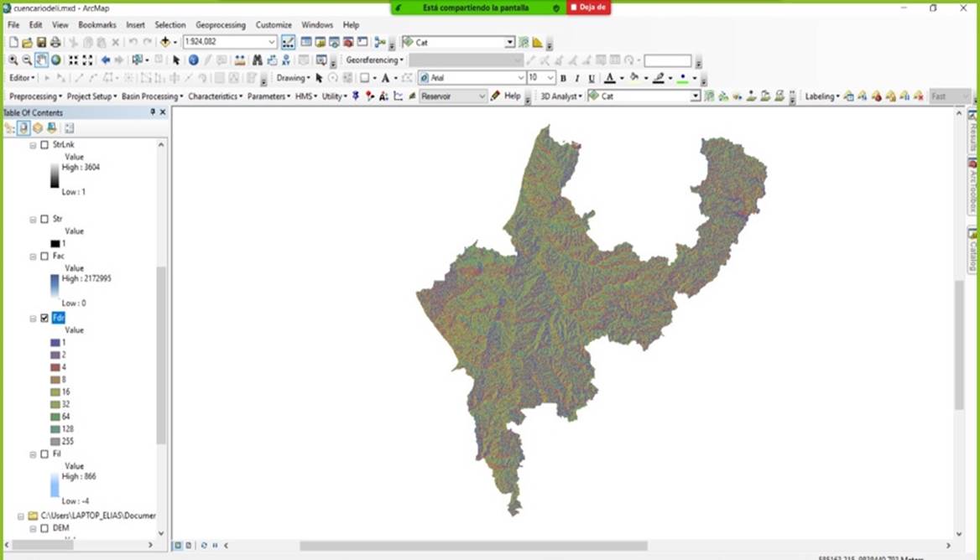Go back to previous extent arrow
This screenshot has height=560, width=980.
tap(105, 60)
